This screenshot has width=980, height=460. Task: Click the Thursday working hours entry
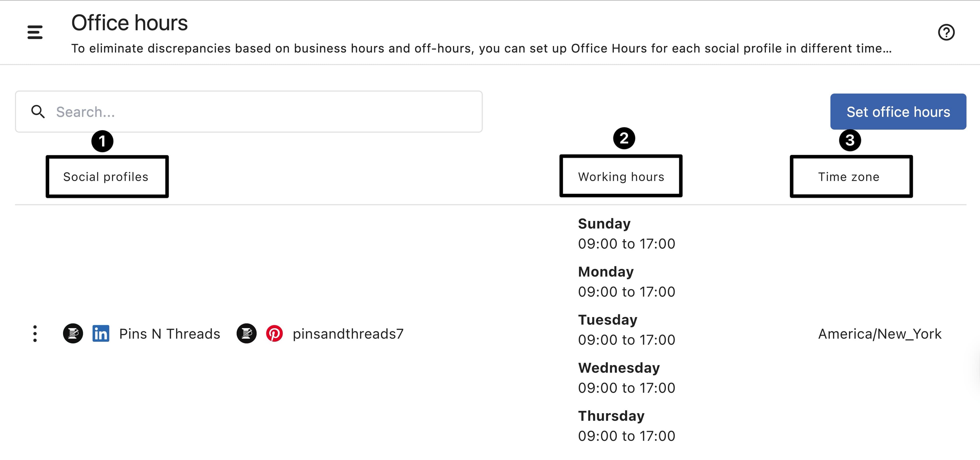pos(626,426)
